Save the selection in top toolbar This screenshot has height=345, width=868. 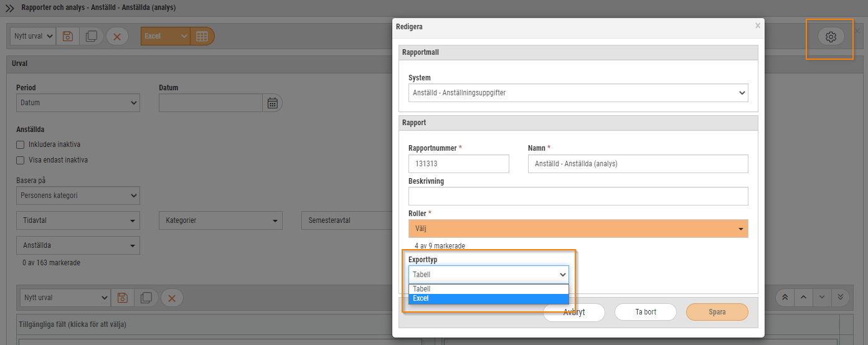67,36
